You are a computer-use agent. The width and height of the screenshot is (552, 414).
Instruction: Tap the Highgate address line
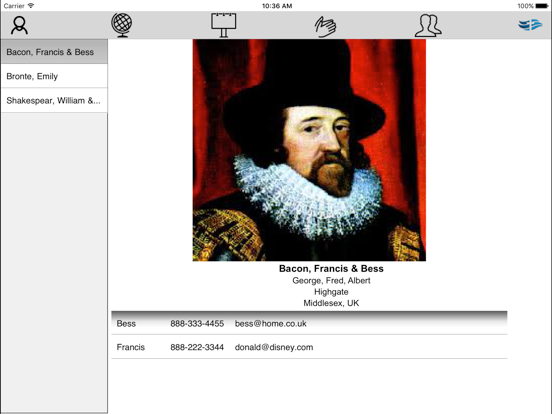[331, 292]
